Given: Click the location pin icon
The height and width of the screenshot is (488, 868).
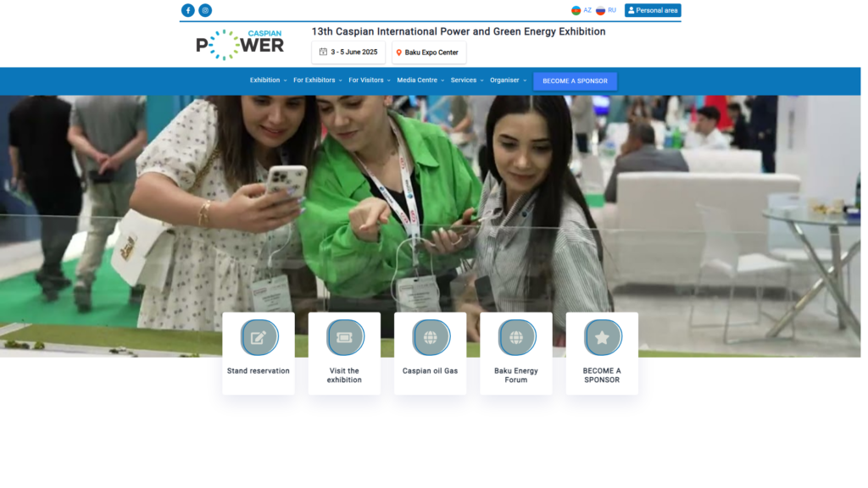Looking at the screenshot, I should click(x=398, y=53).
